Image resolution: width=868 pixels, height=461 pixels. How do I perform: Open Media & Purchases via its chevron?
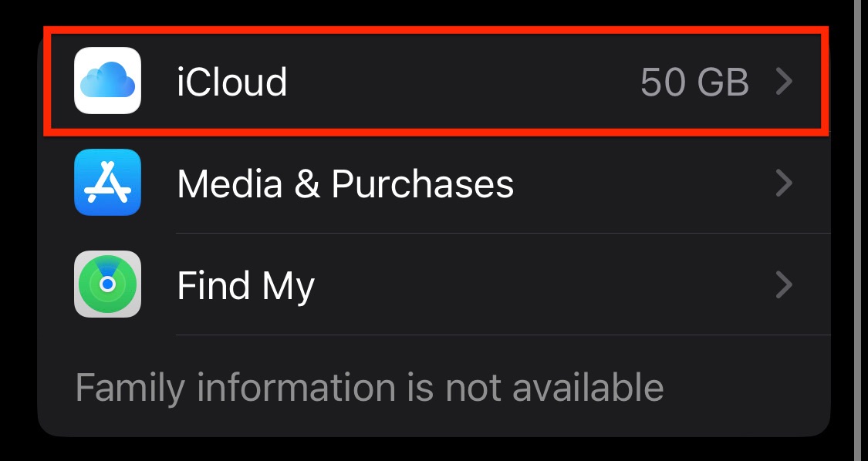(x=785, y=183)
